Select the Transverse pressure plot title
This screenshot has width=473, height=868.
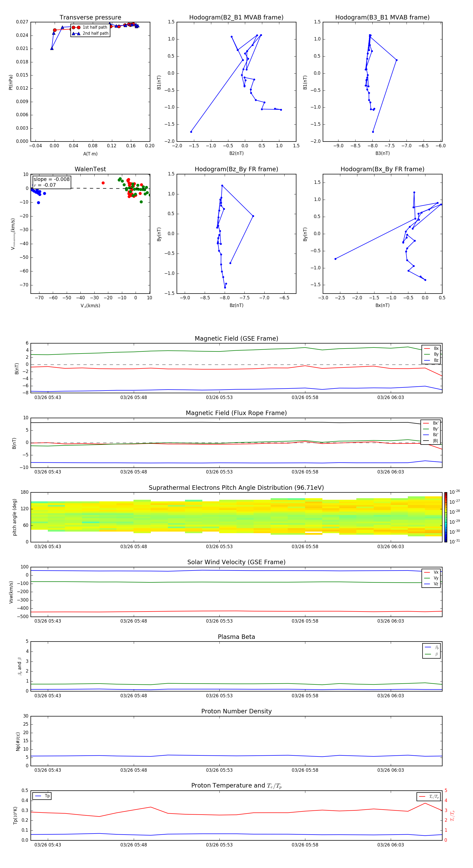point(90,18)
